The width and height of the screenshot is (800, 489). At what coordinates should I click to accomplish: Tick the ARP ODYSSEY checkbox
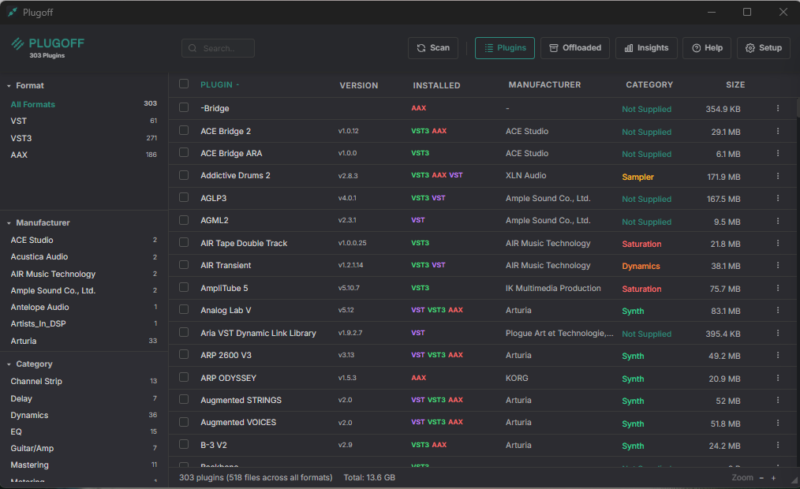184,377
